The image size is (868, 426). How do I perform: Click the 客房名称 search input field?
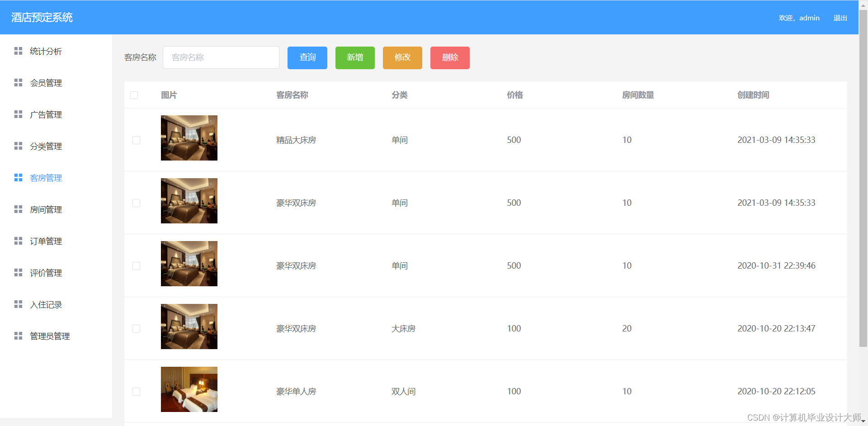pyautogui.click(x=221, y=57)
